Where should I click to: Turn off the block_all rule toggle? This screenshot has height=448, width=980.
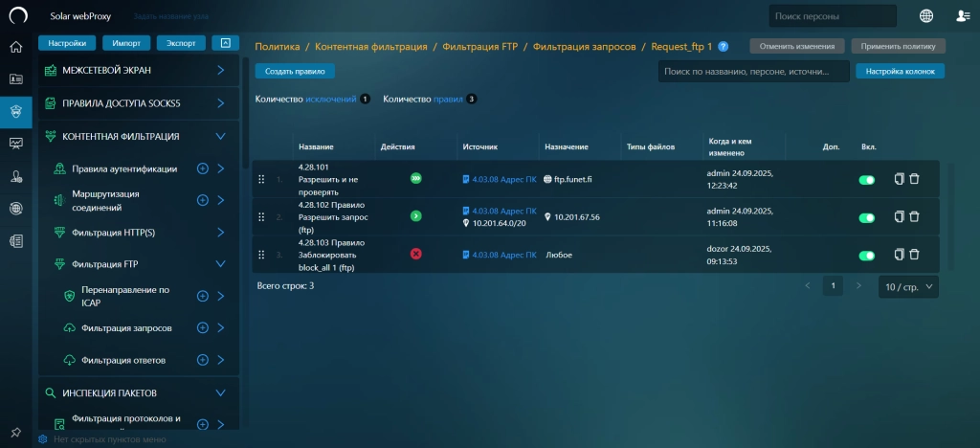pyautogui.click(x=867, y=256)
